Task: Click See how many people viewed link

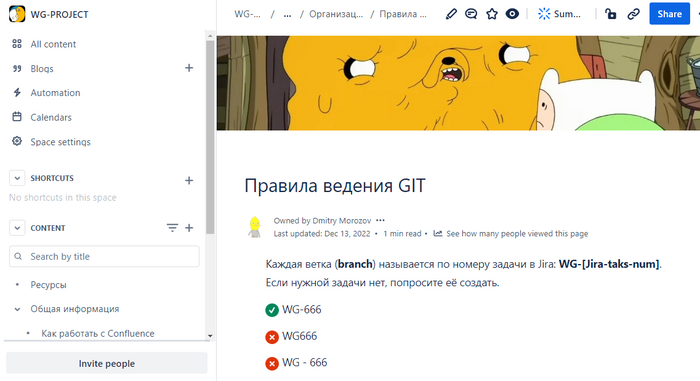Action: coord(517,234)
